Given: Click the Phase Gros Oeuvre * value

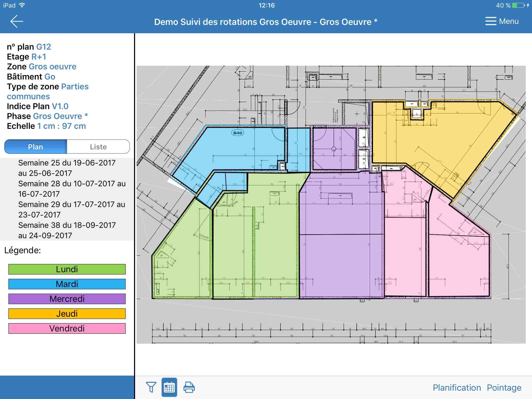Looking at the screenshot, I should [x=61, y=116].
